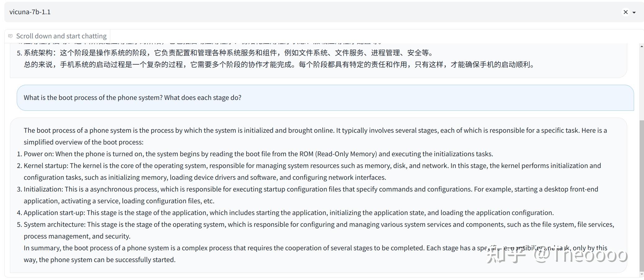
Task: Click the "Application start-up" list item
Action: (289, 213)
